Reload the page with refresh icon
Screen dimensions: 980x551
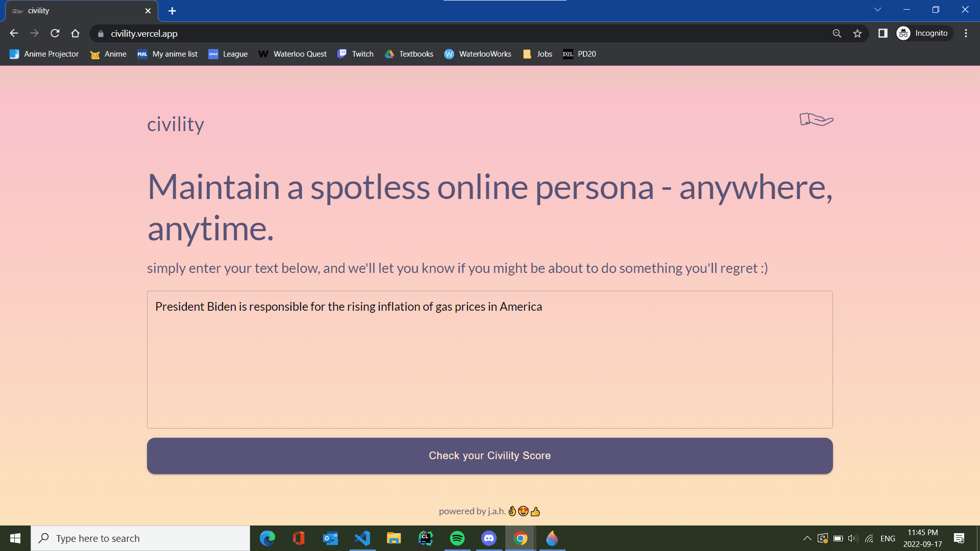point(55,33)
